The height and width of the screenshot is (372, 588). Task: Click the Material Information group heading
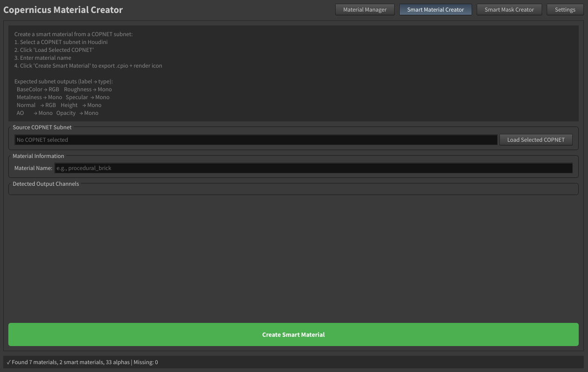coord(38,156)
